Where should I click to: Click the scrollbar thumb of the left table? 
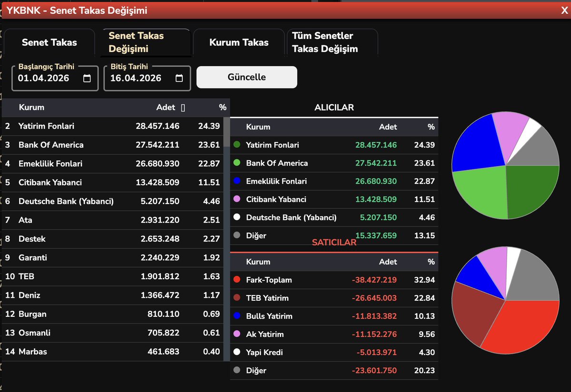coord(227,132)
